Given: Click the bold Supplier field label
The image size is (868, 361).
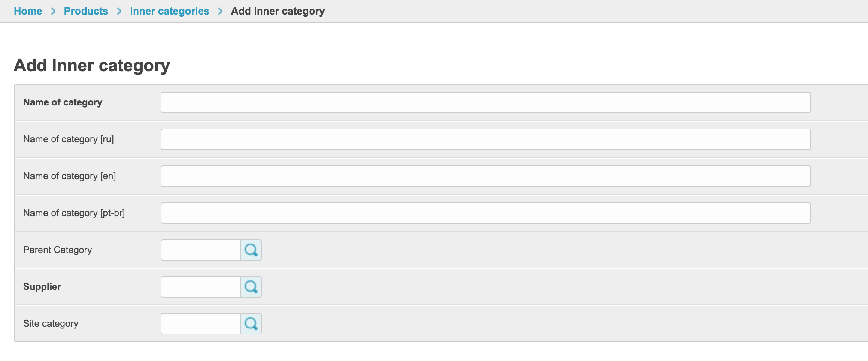Looking at the screenshot, I should click(42, 287).
